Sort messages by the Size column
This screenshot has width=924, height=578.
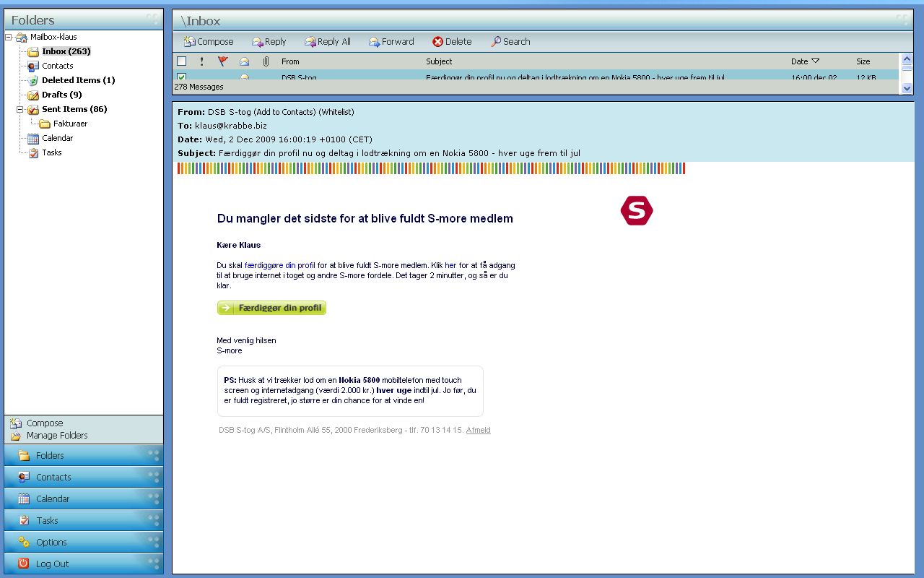pyautogui.click(x=863, y=61)
